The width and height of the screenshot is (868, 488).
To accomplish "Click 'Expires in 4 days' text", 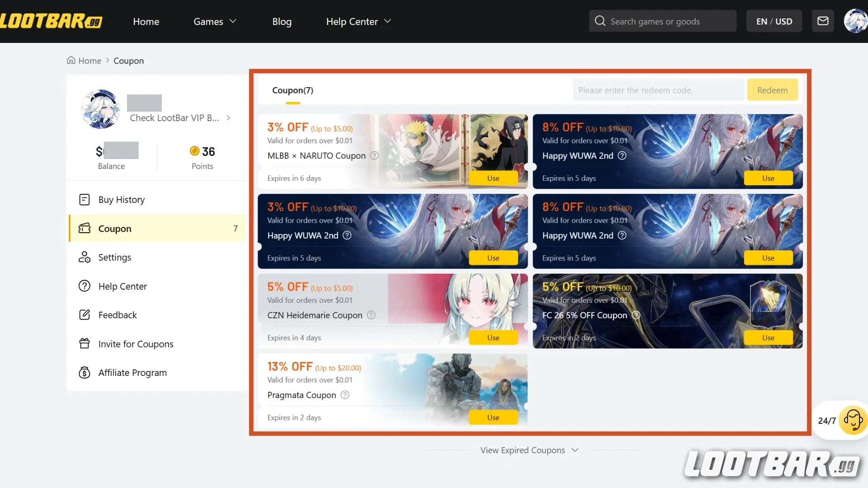I will (x=294, y=338).
